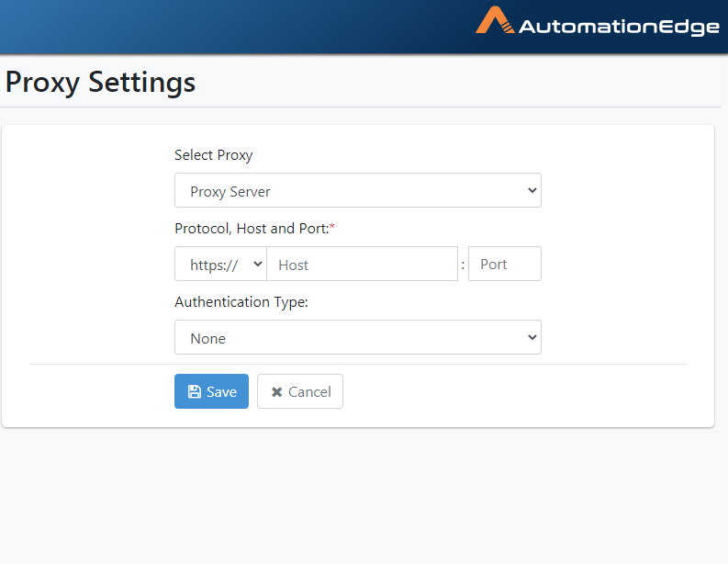Click the Proxy Settings page heading
This screenshot has width=728, height=564.
pyautogui.click(x=100, y=83)
